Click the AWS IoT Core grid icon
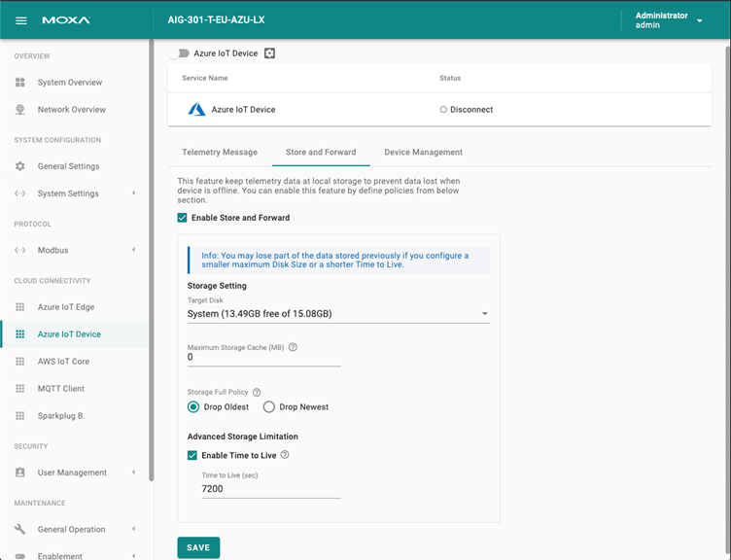This screenshot has width=731, height=560. pyautogui.click(x=20, y=362)
